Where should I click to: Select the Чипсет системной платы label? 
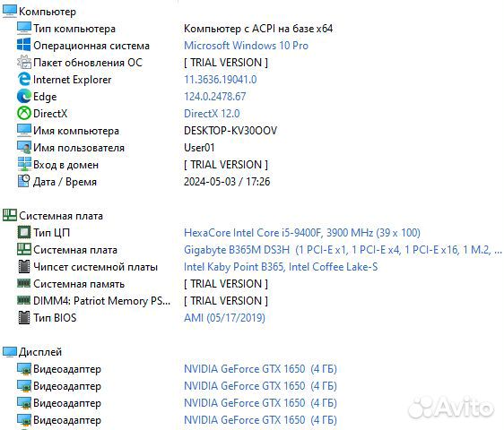pyautogui.click(x=95, y=267)
